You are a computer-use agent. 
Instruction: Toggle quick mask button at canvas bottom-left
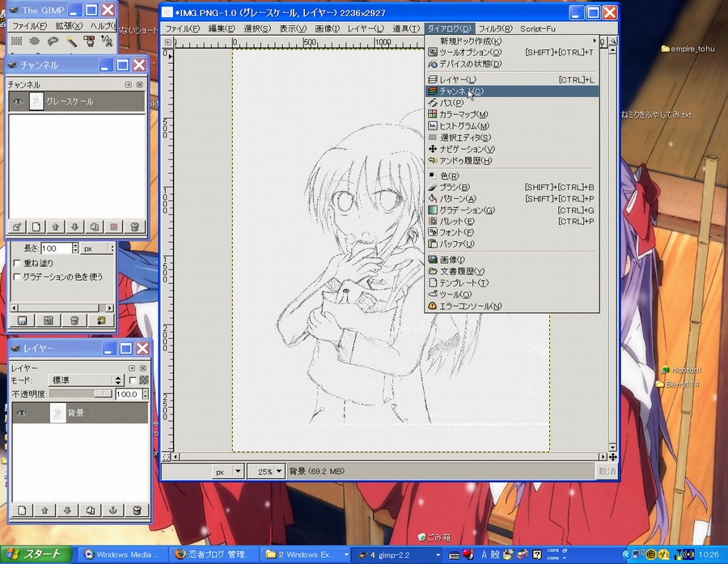point(166,457)
